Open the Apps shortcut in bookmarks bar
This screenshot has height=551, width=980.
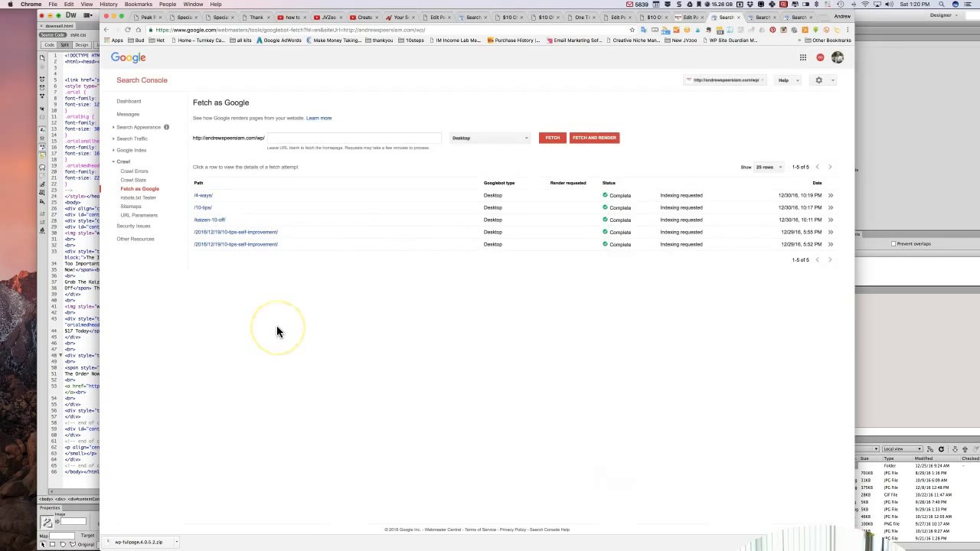click(113, 41)
